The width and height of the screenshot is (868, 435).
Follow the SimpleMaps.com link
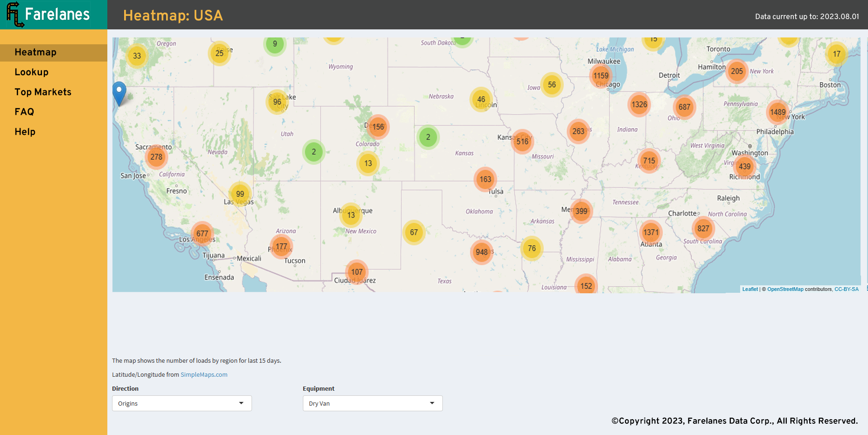tap(204, 374)
